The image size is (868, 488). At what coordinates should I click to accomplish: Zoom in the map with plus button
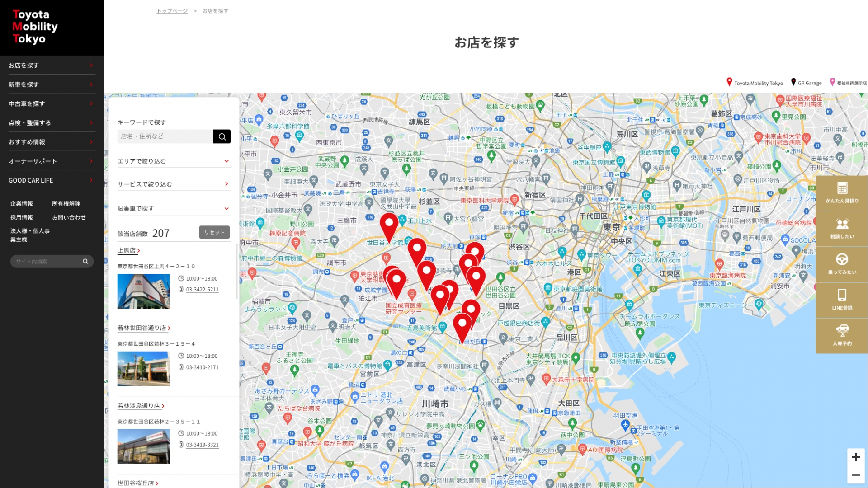coord(856,457)
